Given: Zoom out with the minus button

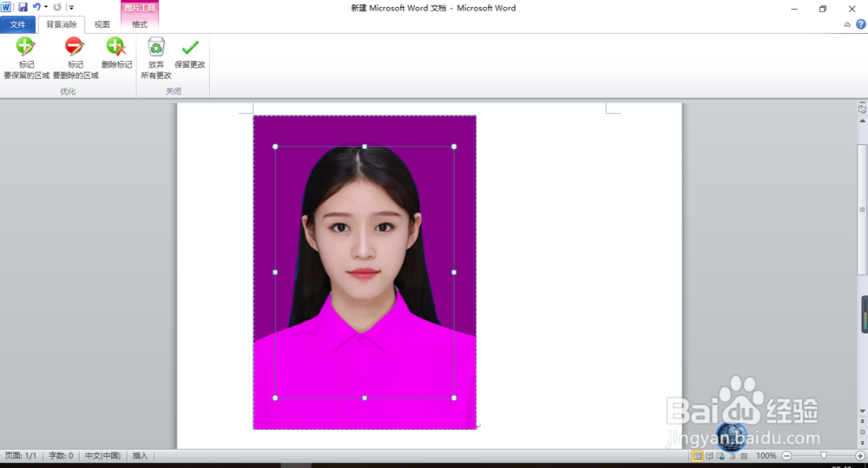Looking at the screenshot, I should point(786,456).
